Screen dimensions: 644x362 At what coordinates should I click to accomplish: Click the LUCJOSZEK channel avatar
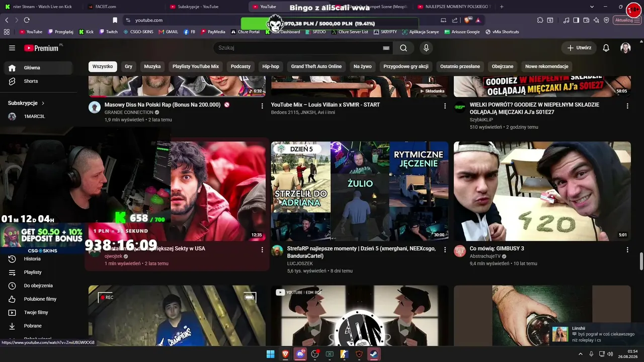(277, 251)
